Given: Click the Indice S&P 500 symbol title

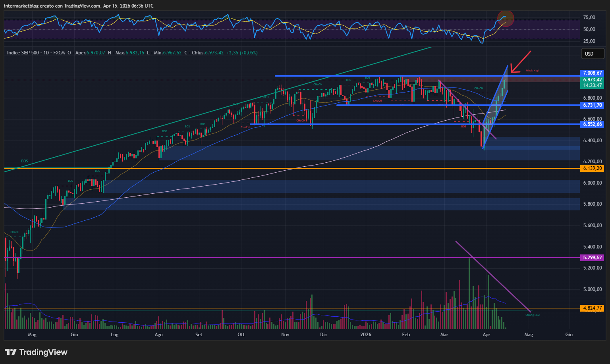Looking at the screenshot, I should tap(23, 53).
